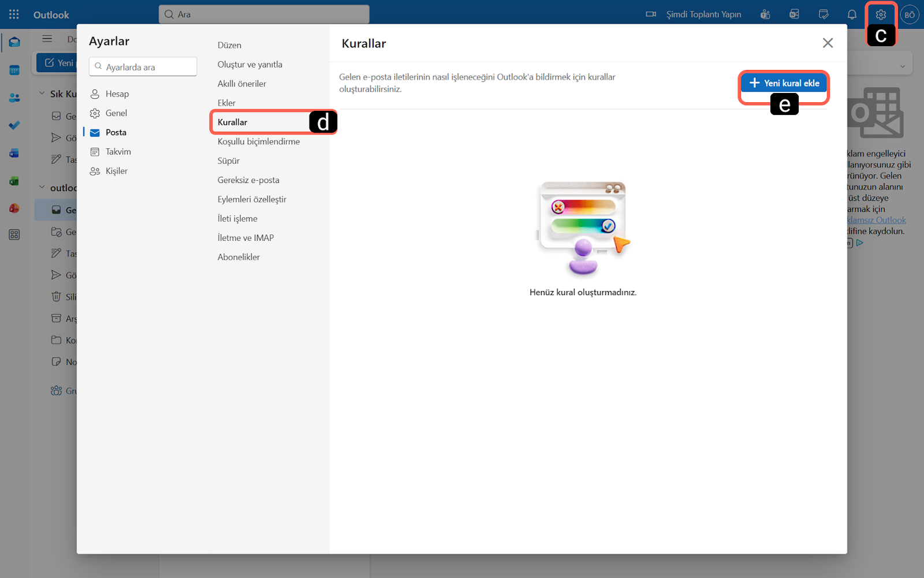Viewport: 924px width, 578px height.
Task: Go to Gereksiz e-posta settings
Action: coord(248,180)
